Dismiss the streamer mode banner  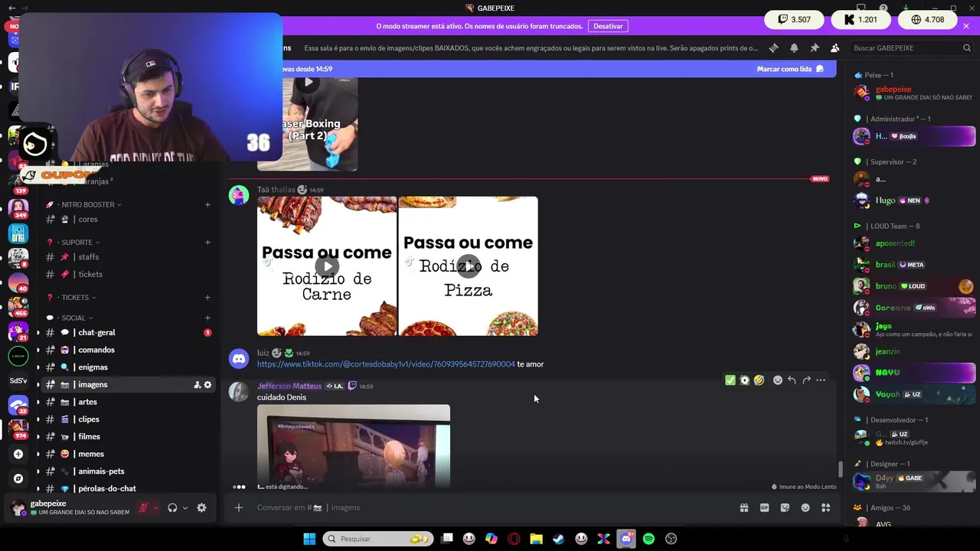pos(966,26)
